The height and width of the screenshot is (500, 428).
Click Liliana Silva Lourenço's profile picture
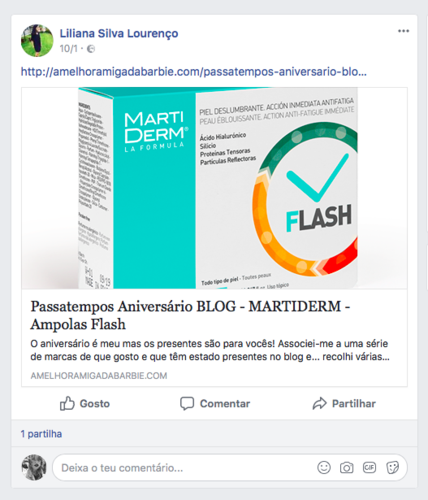point(37,40)
